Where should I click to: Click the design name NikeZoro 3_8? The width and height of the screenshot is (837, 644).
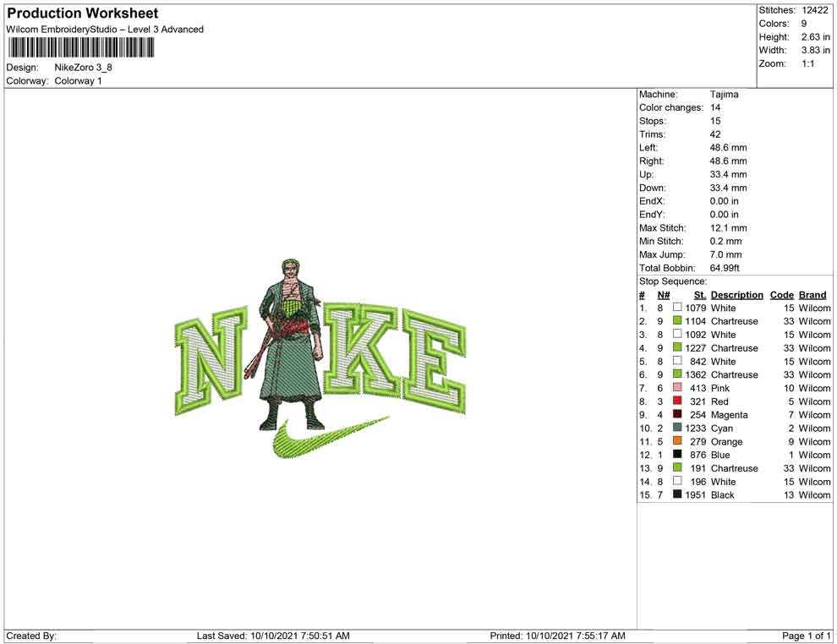(83, 68)
